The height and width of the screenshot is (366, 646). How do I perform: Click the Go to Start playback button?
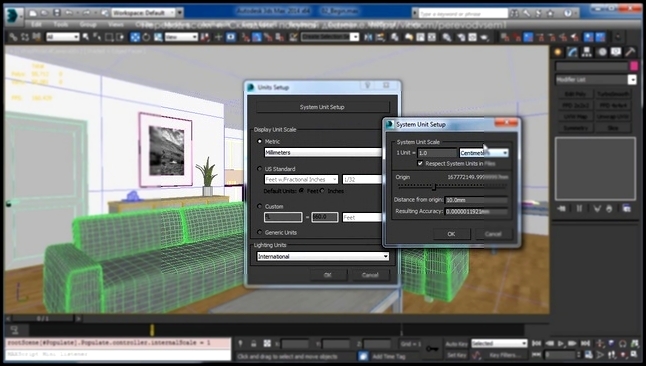(536, 343)
